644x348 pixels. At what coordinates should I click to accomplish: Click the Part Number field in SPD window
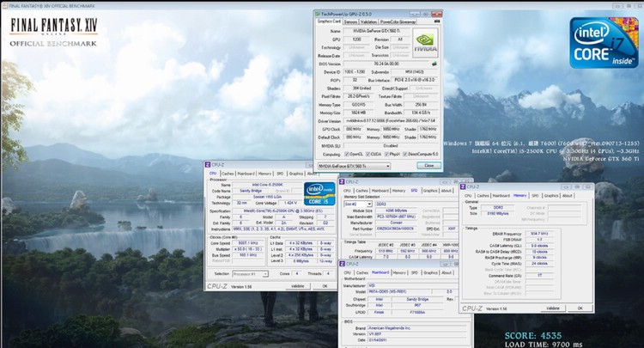[396, 229]
